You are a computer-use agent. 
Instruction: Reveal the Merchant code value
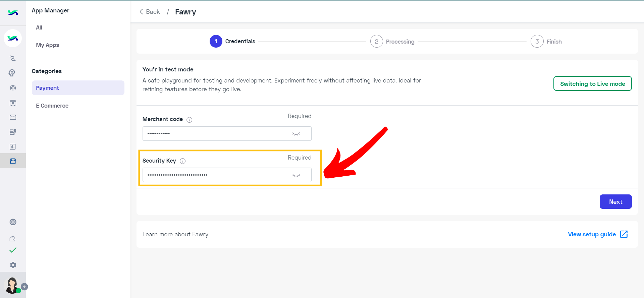296,134
